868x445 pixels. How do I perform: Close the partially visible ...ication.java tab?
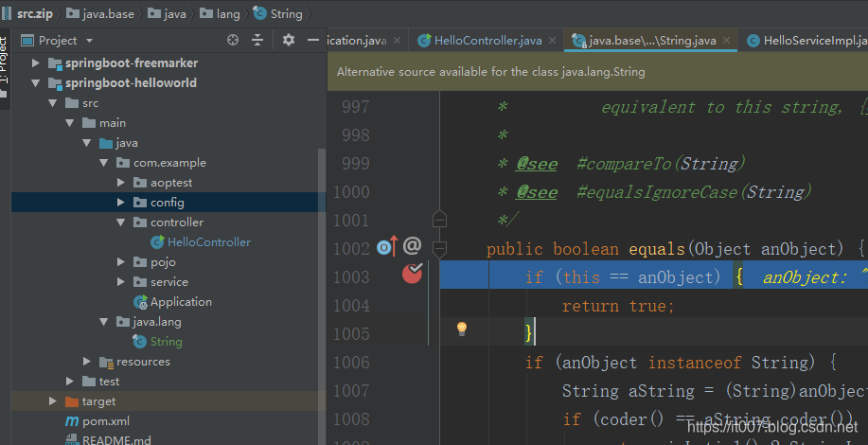click(x=397, y=41)
